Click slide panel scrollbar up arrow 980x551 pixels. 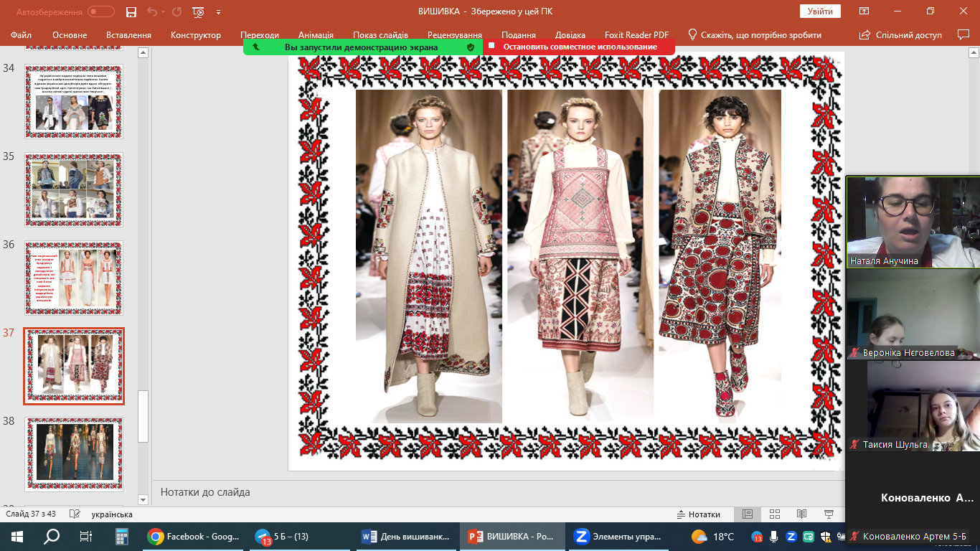click(143, 53)
